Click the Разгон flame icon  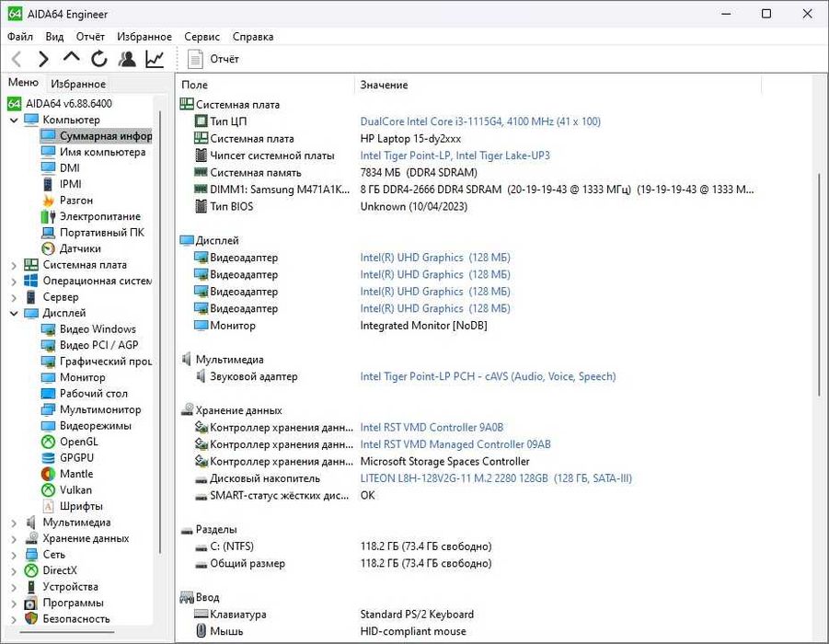click(x=48, y=200)
